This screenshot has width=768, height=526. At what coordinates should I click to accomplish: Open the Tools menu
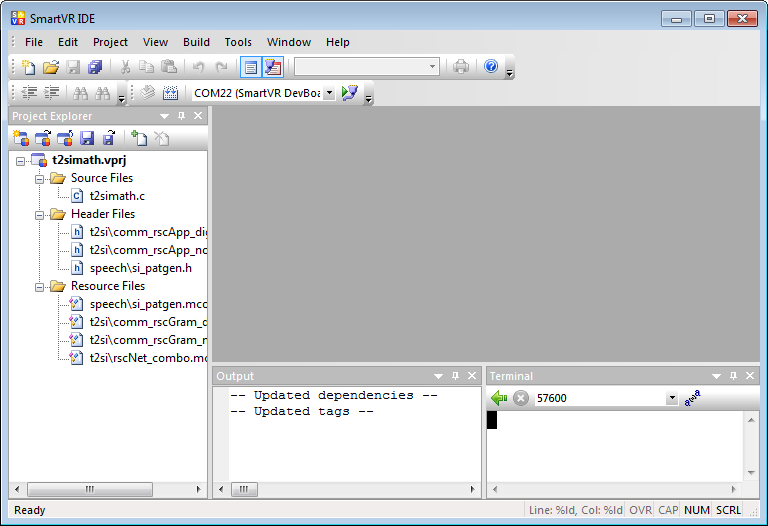(238, 42)
